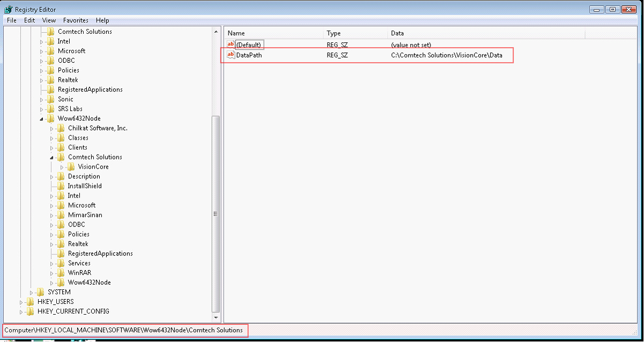Select the SRS Labs folder icon
Image resolution: width=644 pixels, height=342 pixels.
[51, 109]
